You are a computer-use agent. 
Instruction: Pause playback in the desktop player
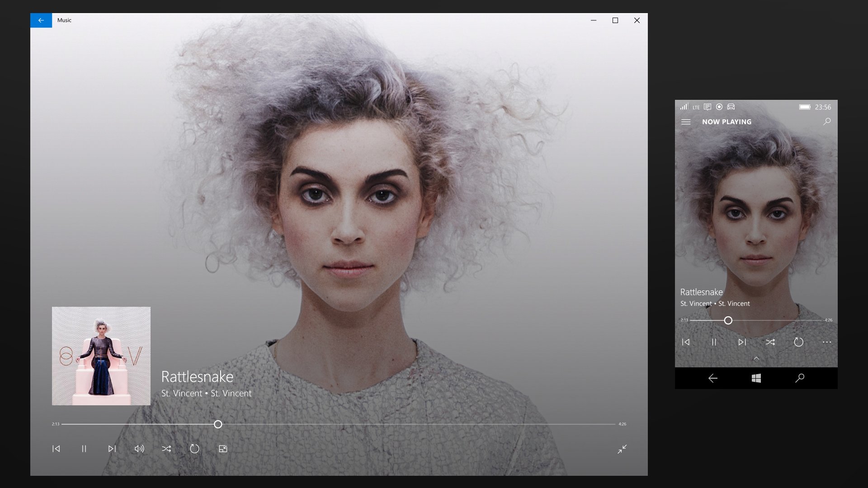tap(84, 449)
